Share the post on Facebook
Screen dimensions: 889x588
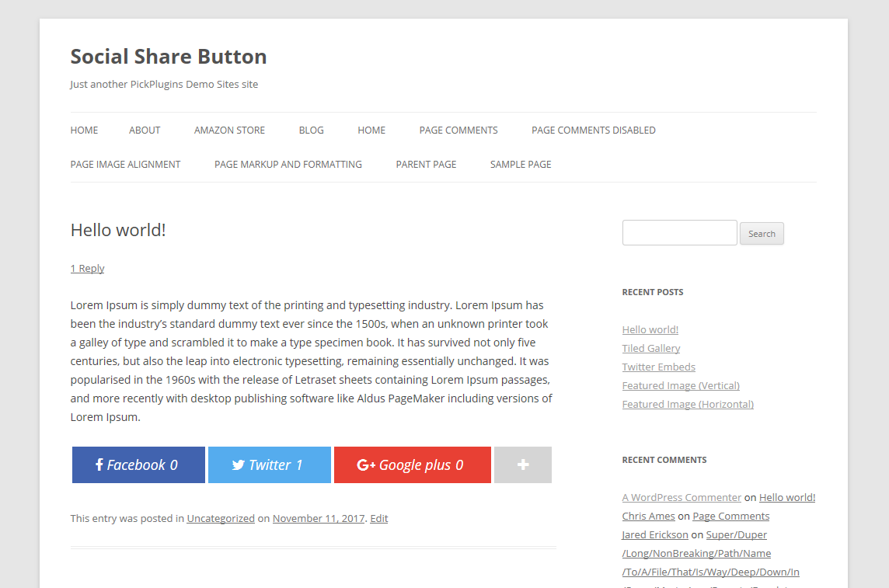tap(138, 464)
